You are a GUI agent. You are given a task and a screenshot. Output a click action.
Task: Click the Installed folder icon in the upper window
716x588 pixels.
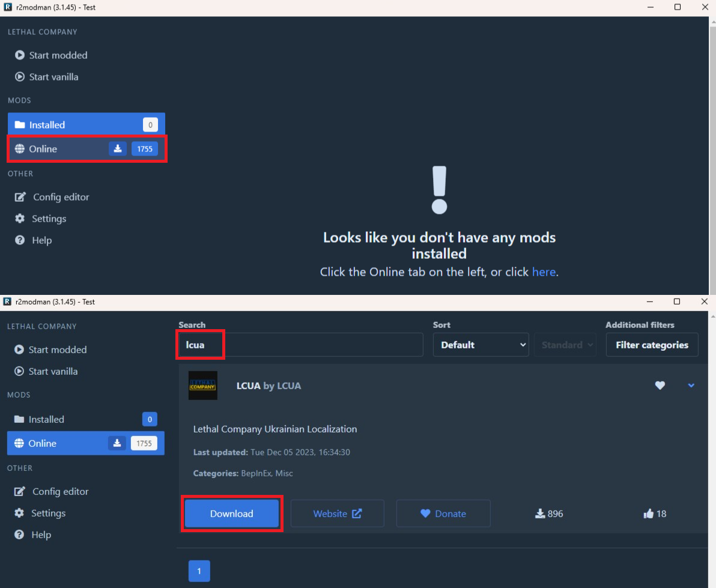(20, 125)
